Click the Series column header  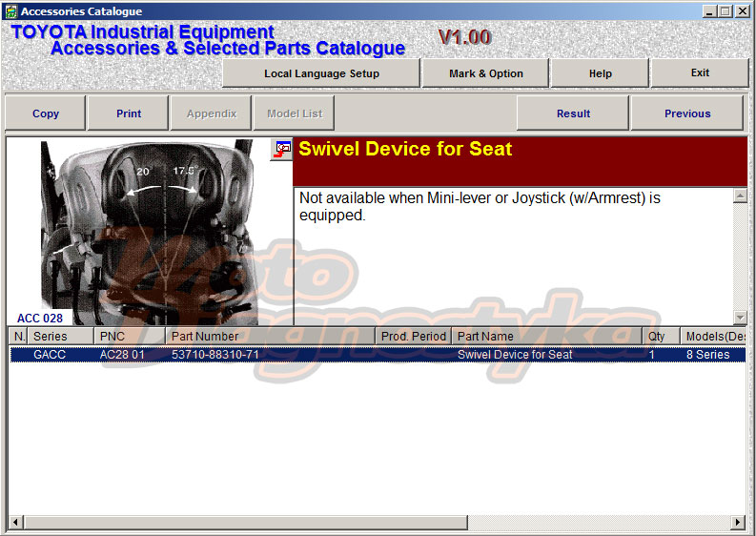click(61, 337)
